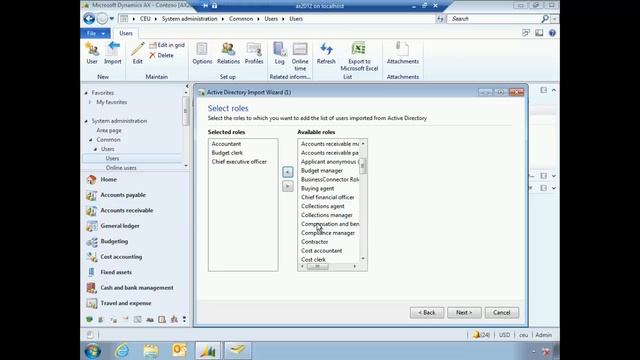Cancel the Active Directory Import Wizard
This screenshot has height=360, width=640.
(x=502, y=313)
